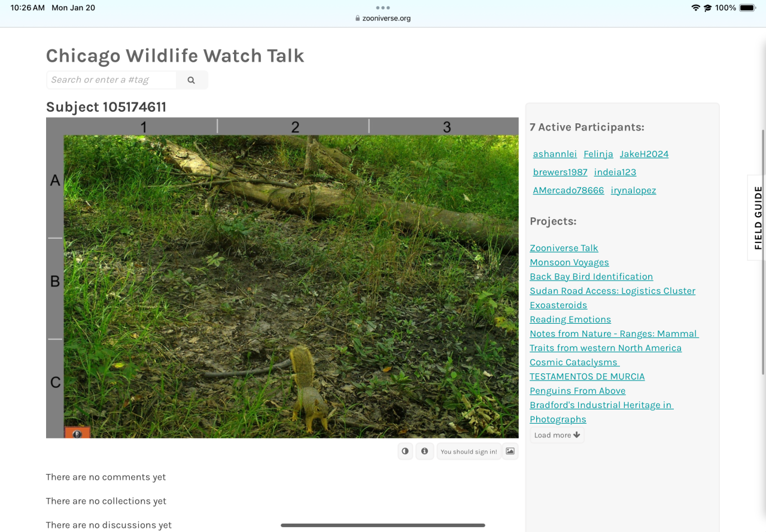Open JakeH2024 participant profile
The height and width of the screenshot is (532, 766).
coord(644,154)
